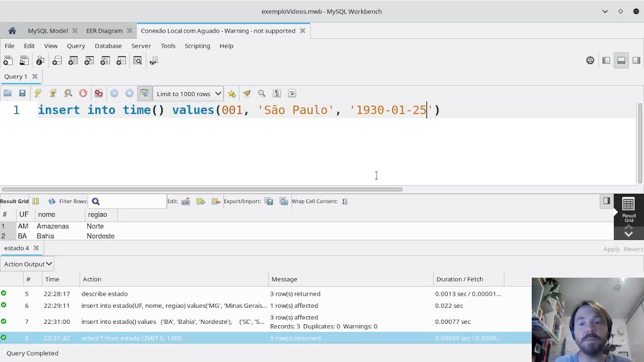
Task: Close the EER Diagram tab
Action: (x=129, y=31)
